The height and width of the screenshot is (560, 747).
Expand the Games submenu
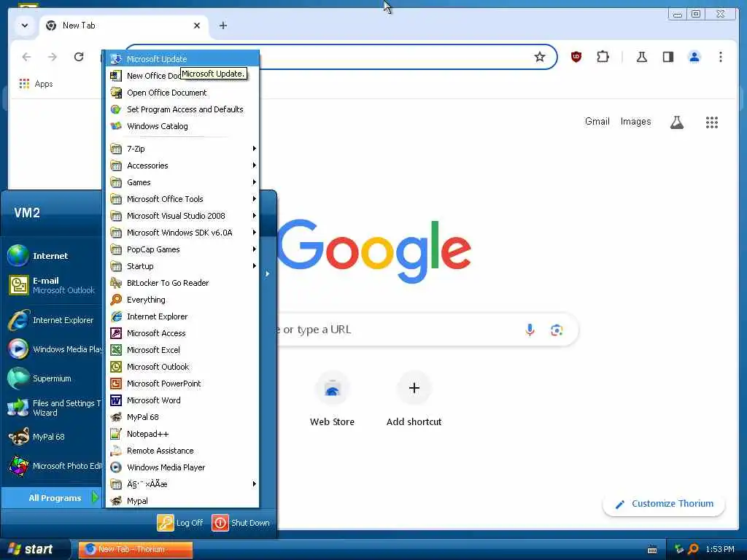click(x=182, y=182)
